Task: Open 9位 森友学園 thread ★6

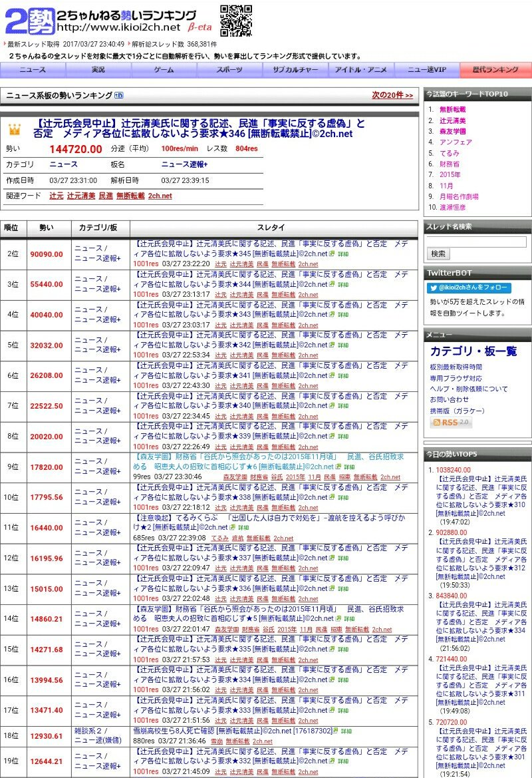Action: pyautogui.click(x=268, y=461)
